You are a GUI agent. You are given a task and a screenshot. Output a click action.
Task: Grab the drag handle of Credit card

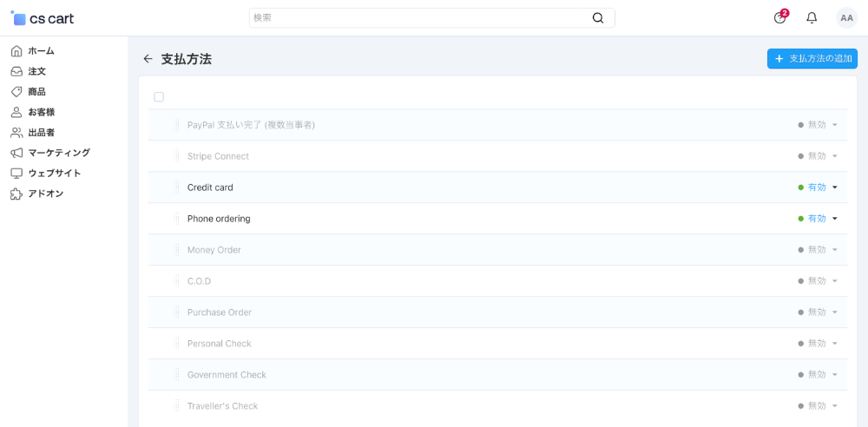point(176,187)
